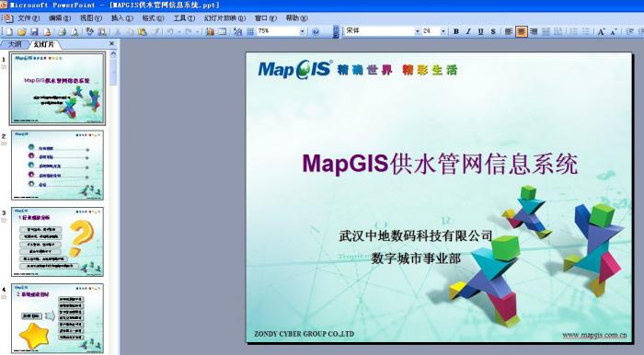644x355 pixels.
Task: Click the text 武汉中地数码科技有限公司
Action: [x=416, y=236]
